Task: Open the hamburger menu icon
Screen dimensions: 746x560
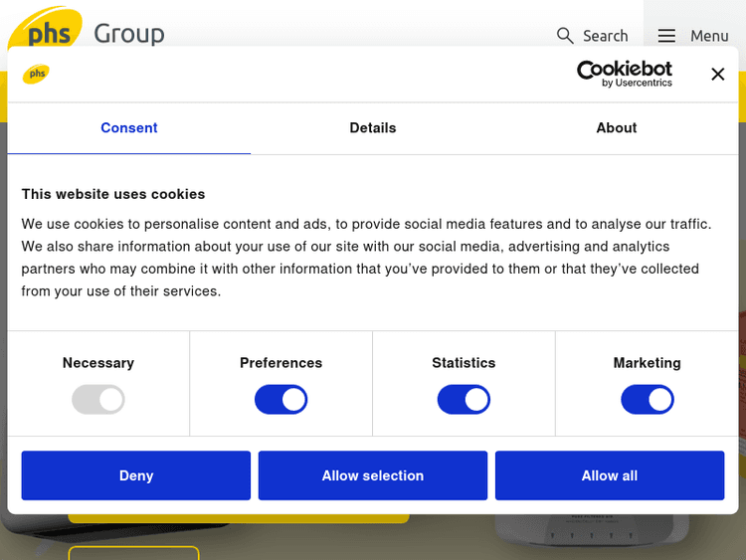Action: 666,36
